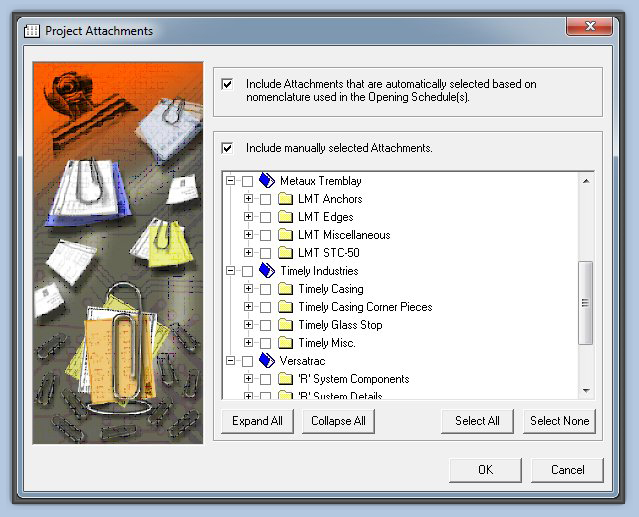This screenshot has width=639, height=517.
Task: Check the LMT Edges checkbox
Action: (265, 217)
